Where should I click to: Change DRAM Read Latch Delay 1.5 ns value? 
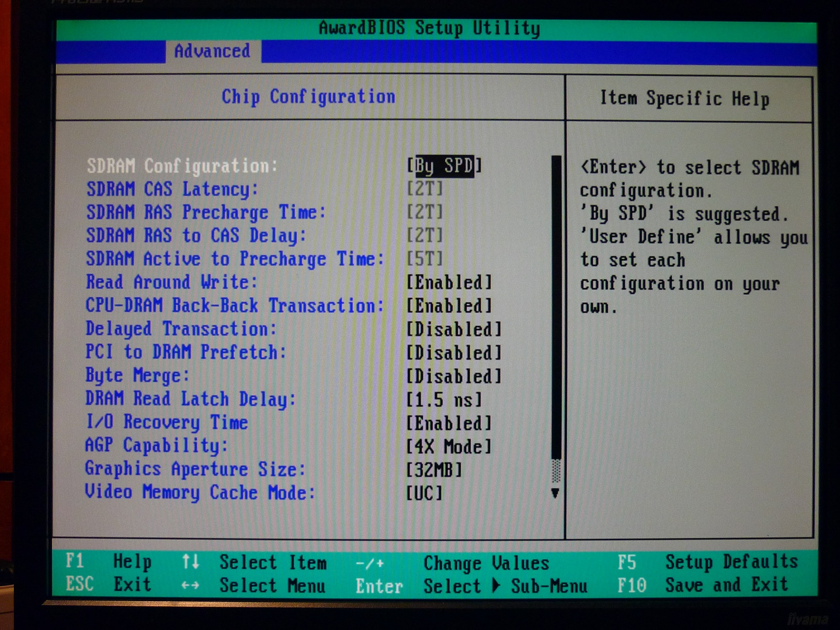point(444,400)
